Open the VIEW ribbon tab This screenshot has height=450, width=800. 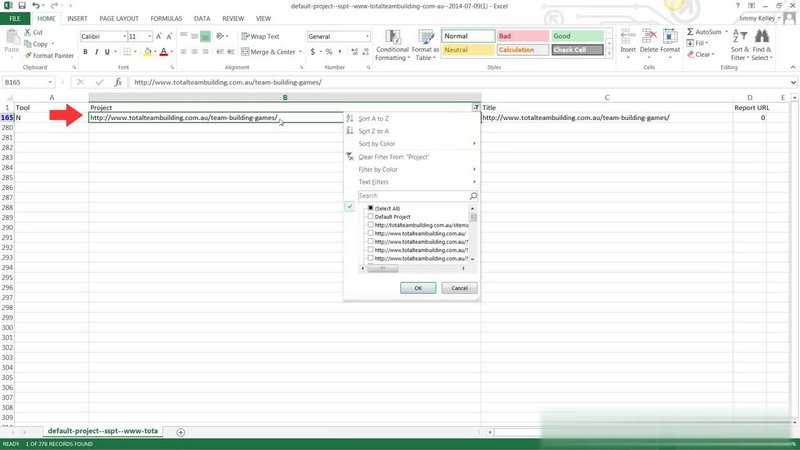click(x=263, y=18)
